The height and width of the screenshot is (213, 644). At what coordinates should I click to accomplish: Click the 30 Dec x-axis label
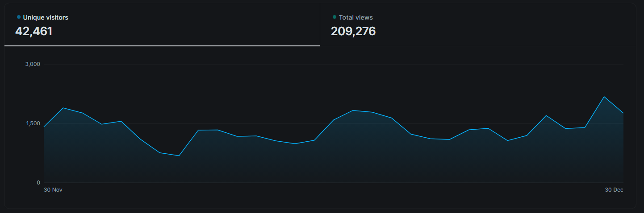pyautogui.click(x=614, y=190)
